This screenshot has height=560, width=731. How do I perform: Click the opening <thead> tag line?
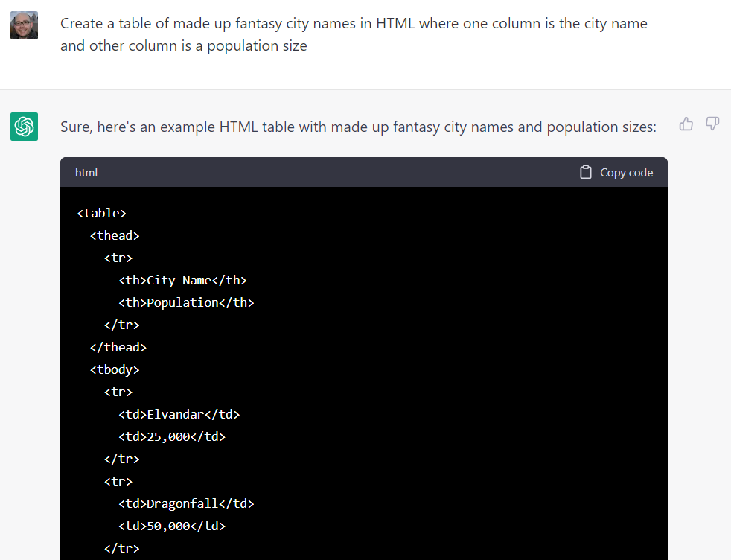(115, 236)
